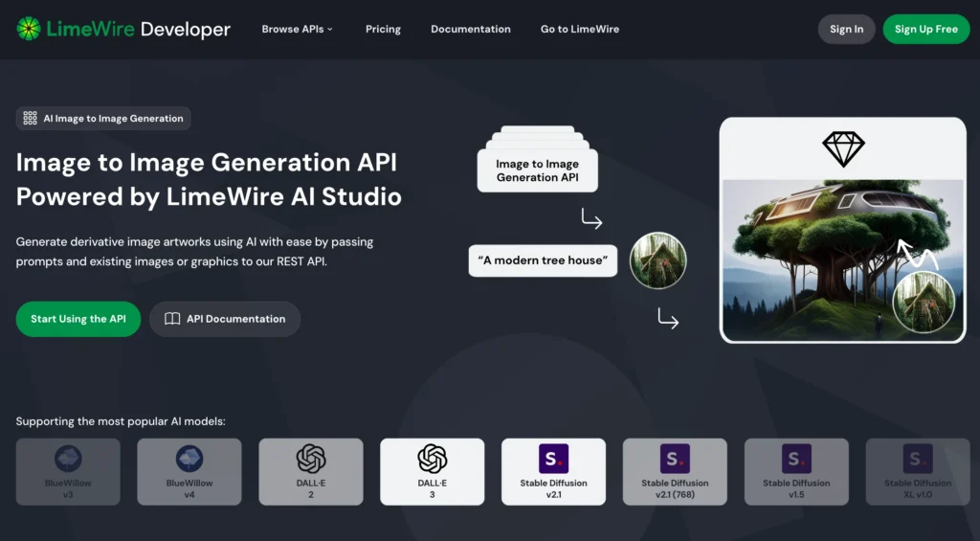Click the Sign In button

coord(846,29)
